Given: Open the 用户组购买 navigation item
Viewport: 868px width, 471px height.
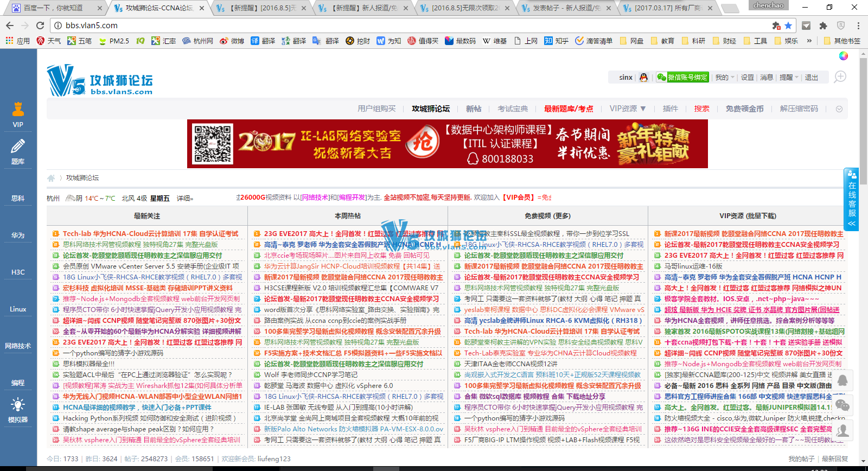Looking at the screenshot, I should click(x=376, y=109).
